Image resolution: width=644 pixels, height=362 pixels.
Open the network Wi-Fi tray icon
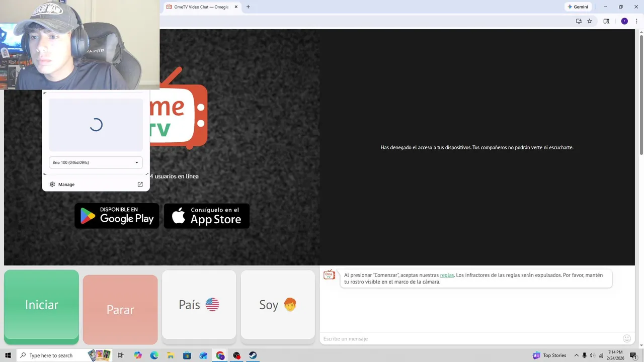tap(601, 355)
